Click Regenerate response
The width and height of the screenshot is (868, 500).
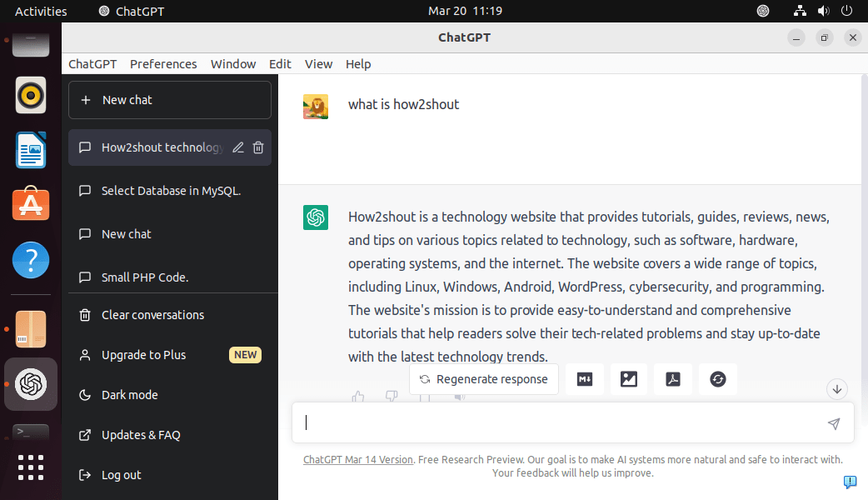484,378
